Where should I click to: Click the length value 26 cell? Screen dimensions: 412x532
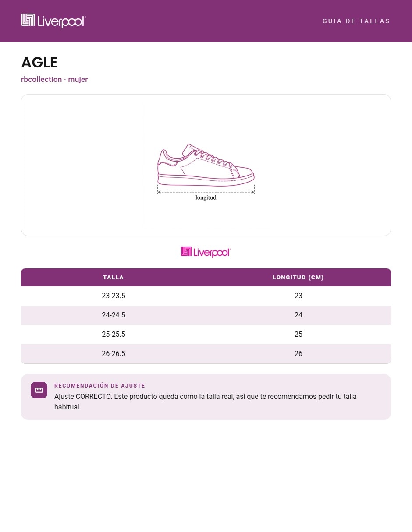pyautogui.click(x=298, y=354)
